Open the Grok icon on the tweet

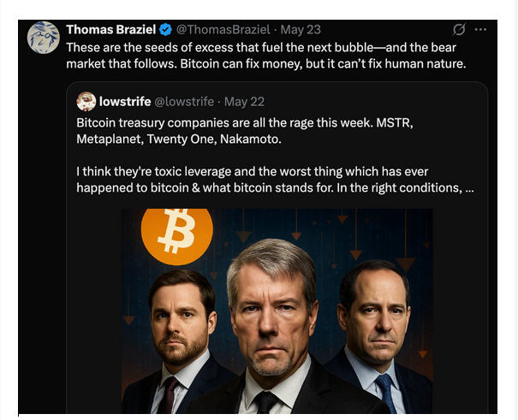(458, 30)
